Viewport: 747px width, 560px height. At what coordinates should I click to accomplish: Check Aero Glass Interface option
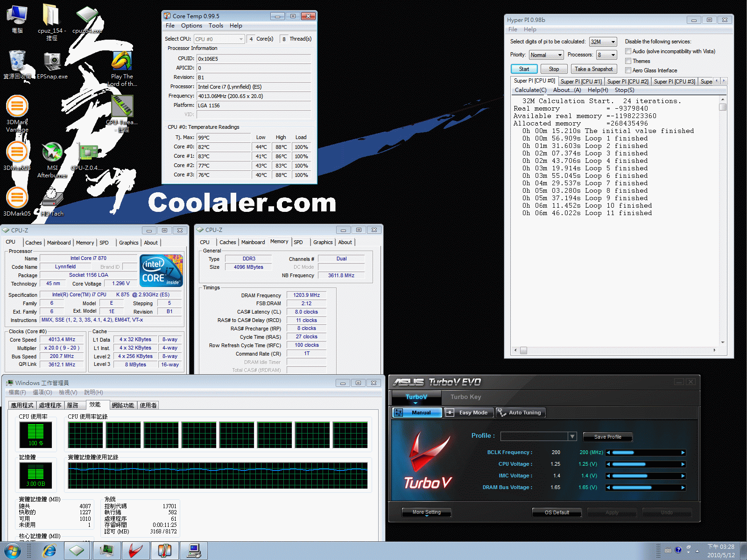click(628, 70)
